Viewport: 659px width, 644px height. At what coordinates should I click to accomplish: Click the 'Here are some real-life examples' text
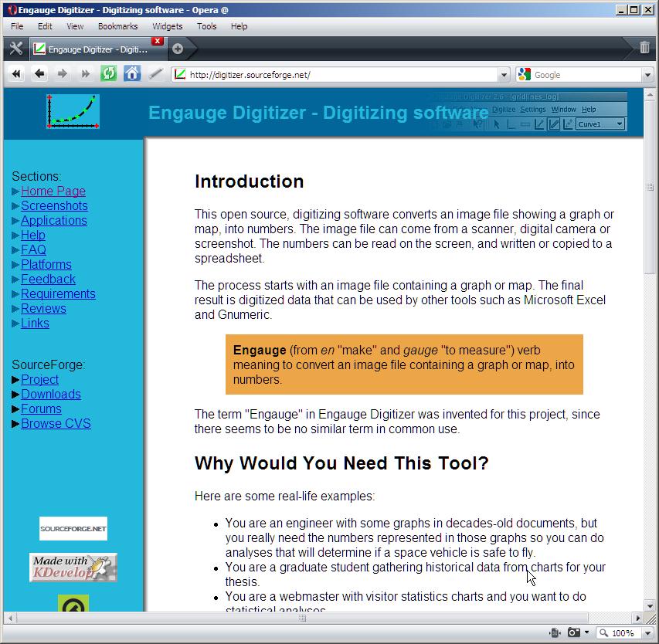(284, 497)
